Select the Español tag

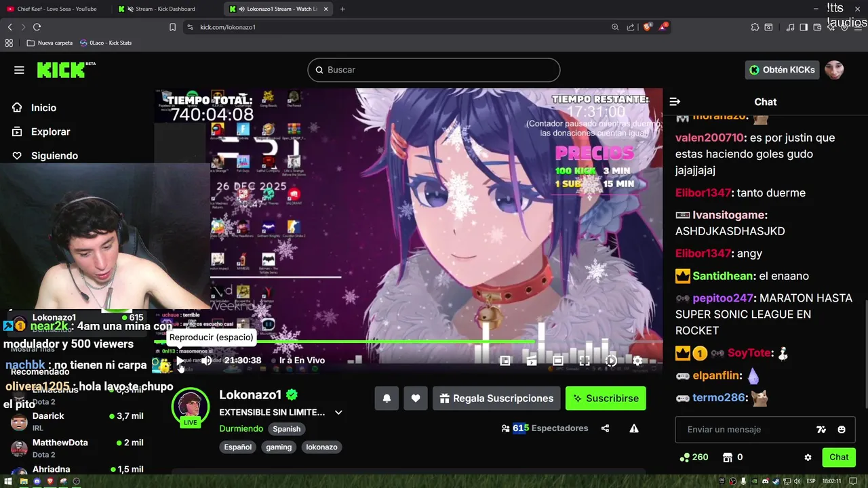[x=237, y=447]
